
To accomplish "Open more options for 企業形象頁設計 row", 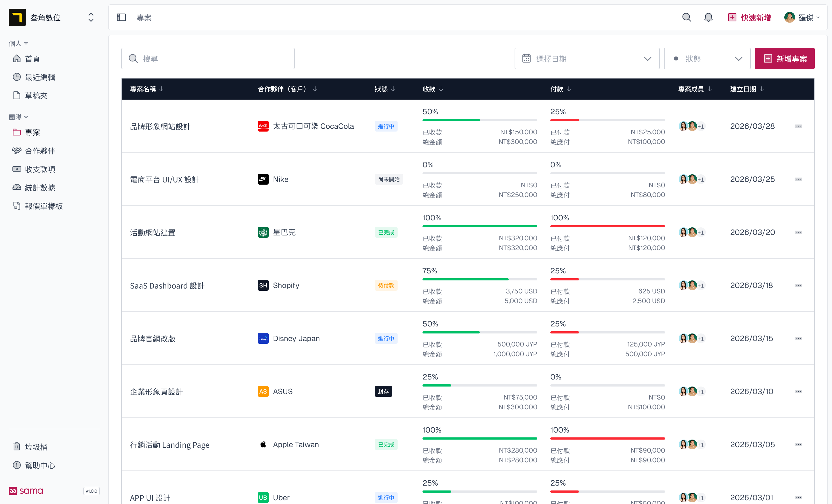I will 798,392.
